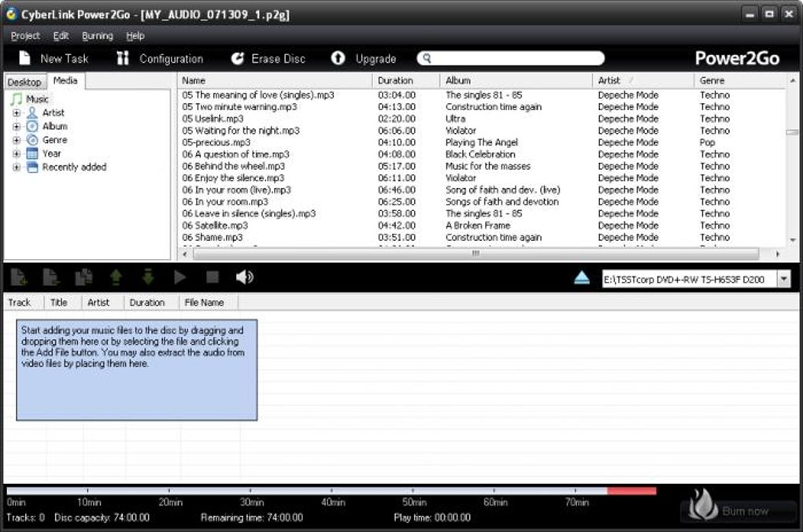This screenshot has width=803, height=532.
Task: Click the horizontal scrollbar right arrow
Action: (x=778, y=254)
